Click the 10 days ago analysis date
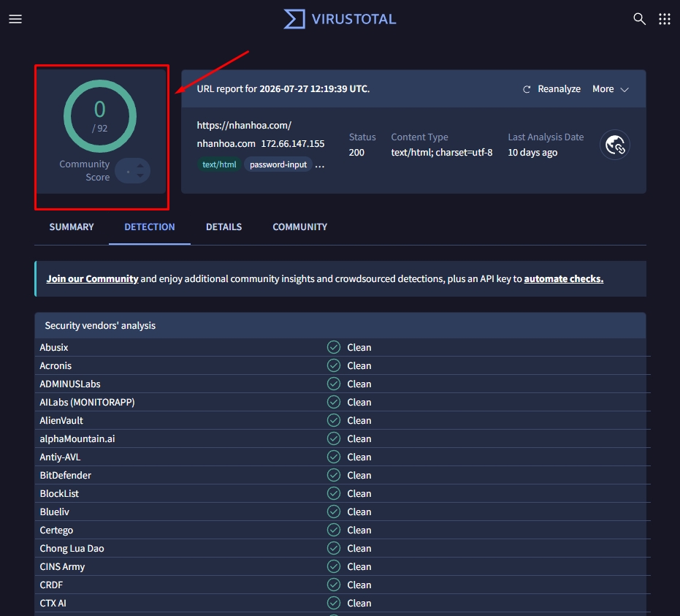 [x=532, y=152]
